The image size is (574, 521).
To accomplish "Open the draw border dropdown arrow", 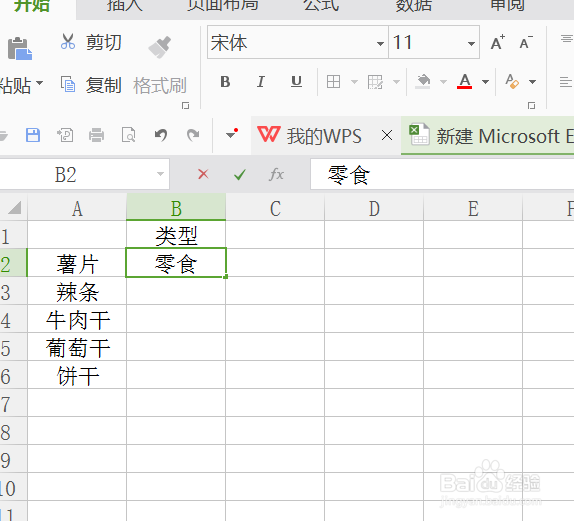I will (396, 82).
